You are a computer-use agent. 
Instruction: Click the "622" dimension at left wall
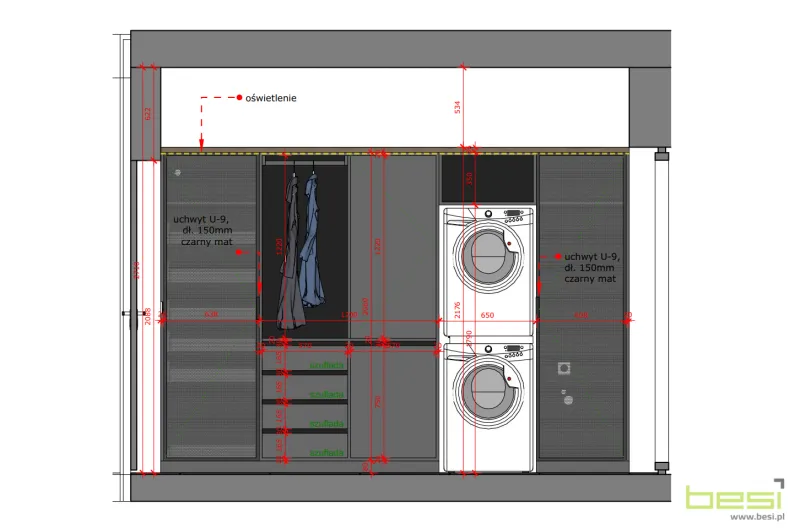148,113
